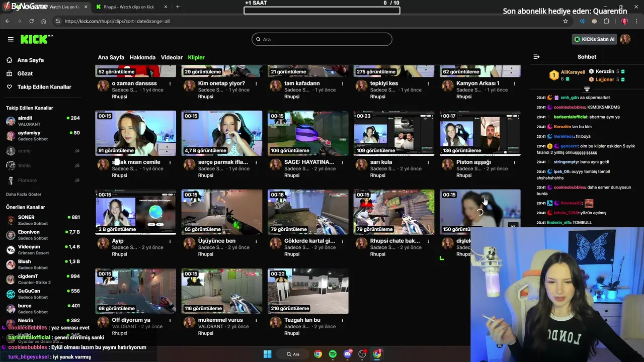
Task: Open recommended channel SONER
Action: tap(43, 220)
